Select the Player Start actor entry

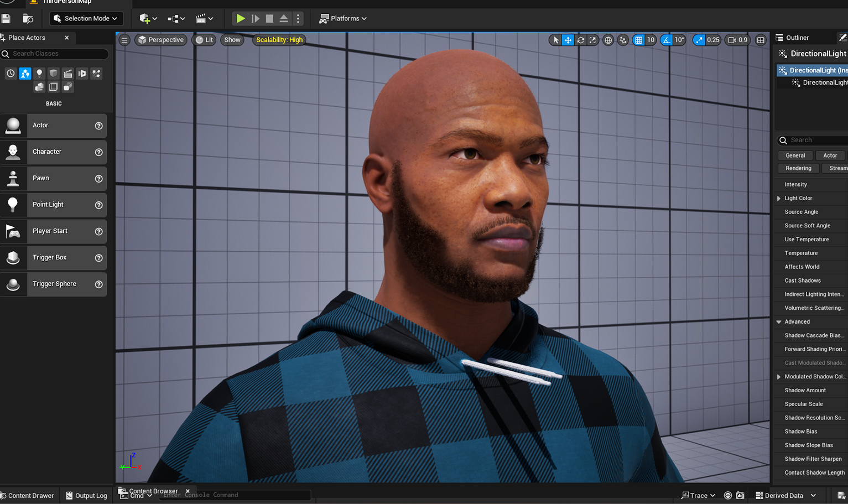[x=53, y=231]
